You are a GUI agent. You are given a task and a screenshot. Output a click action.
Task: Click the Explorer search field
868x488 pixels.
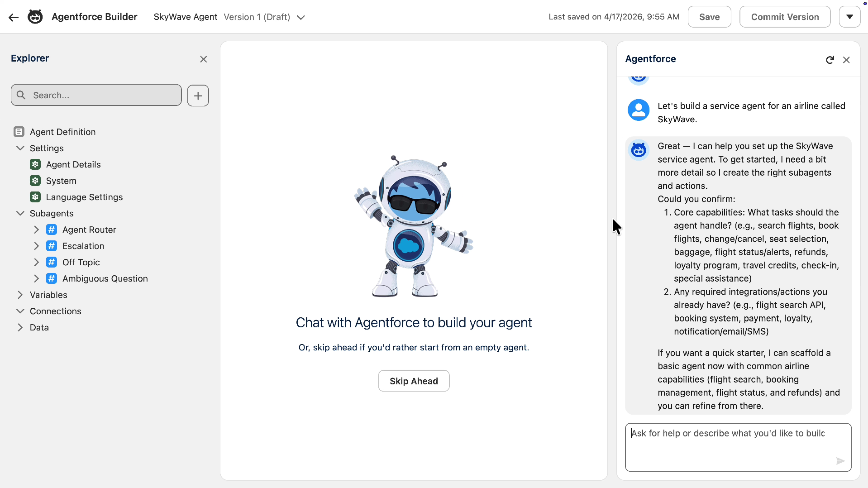(96, 95)
